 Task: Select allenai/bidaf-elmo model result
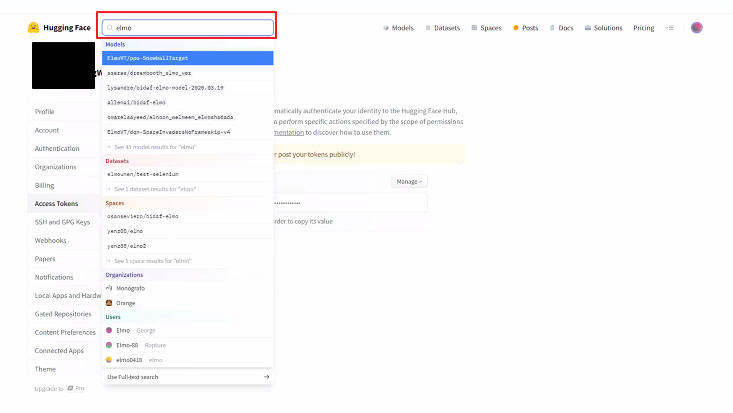point(188,102)
